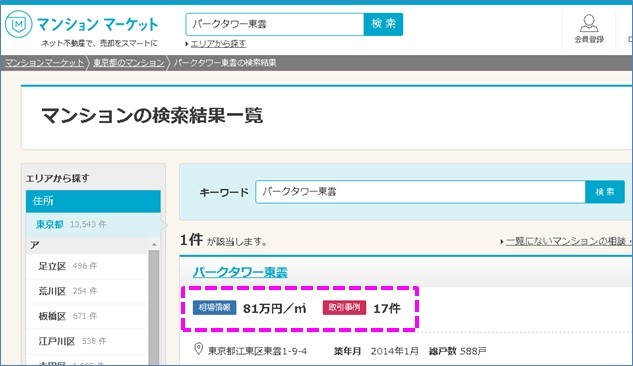
Task: Click the header 検索 button
Action: tap(383, 24)
